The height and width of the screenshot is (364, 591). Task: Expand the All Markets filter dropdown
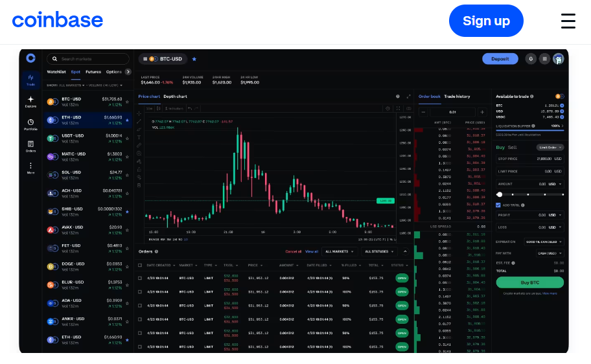click(340, 251)
